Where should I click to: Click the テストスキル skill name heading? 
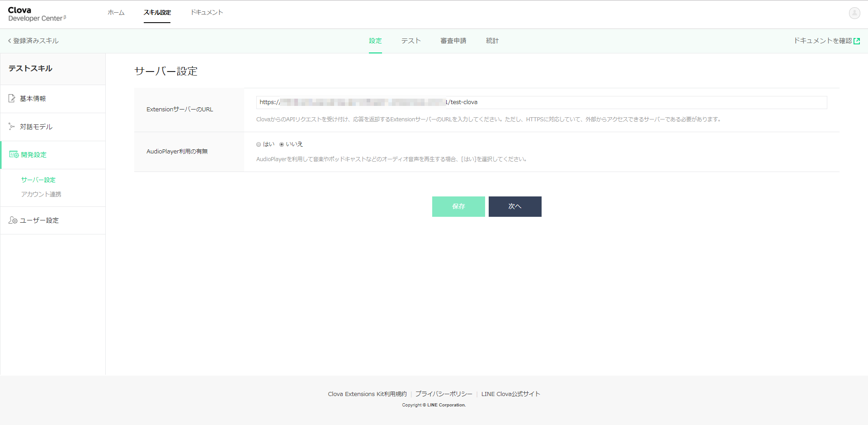click(x=30, y=68)
